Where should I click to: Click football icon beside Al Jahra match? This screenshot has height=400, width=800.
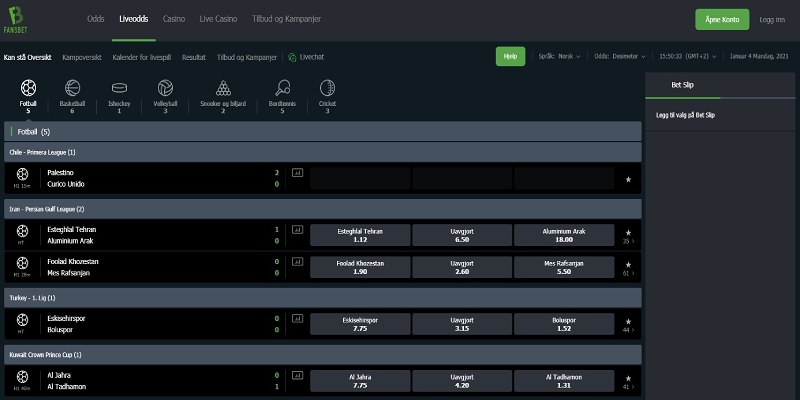coord(22,377)
